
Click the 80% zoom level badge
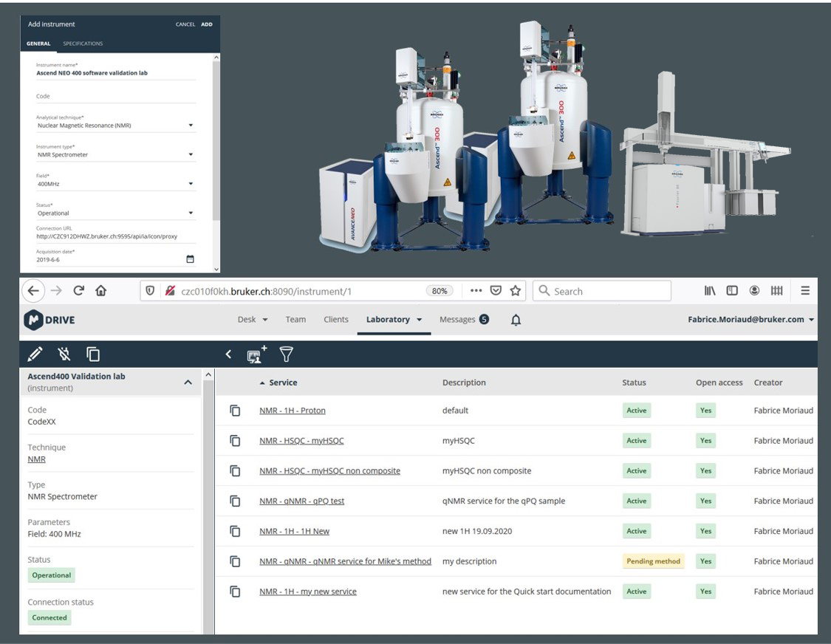click(440, 290)
